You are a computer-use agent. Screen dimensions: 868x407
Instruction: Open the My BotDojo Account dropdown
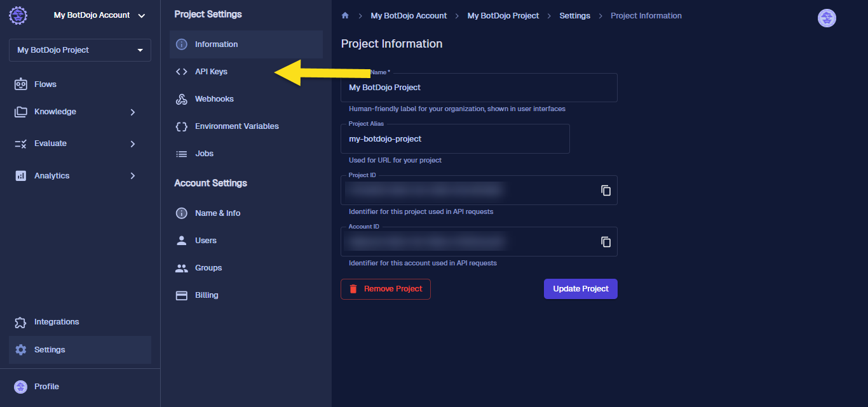coord(100,15)
